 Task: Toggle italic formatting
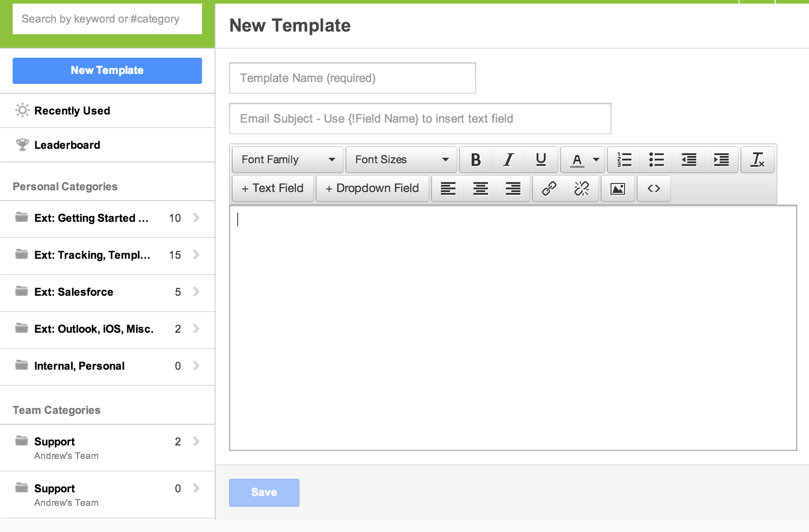point(509,160)
